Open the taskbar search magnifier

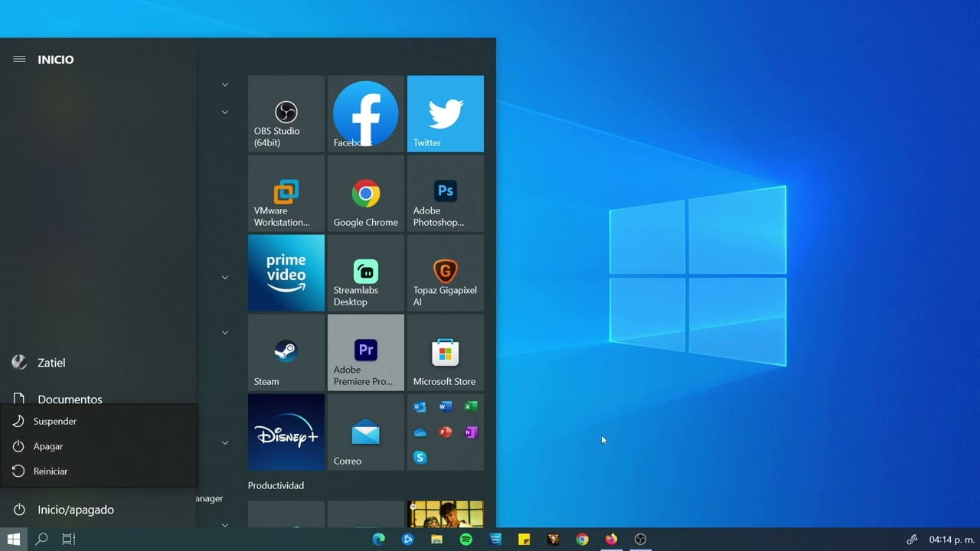coord(41,539)
